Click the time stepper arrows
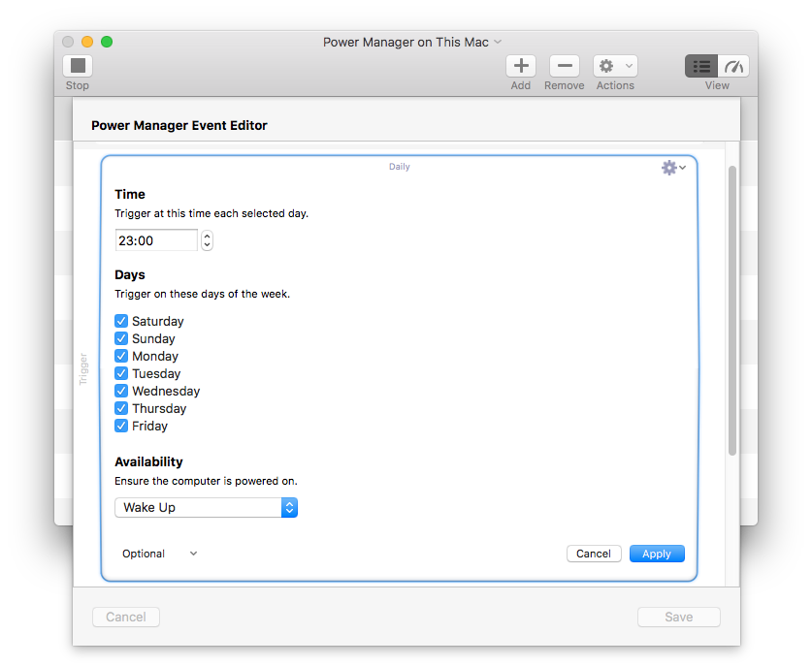The width and height of the screenshot is (812, 666). click(x=208, y=240)
